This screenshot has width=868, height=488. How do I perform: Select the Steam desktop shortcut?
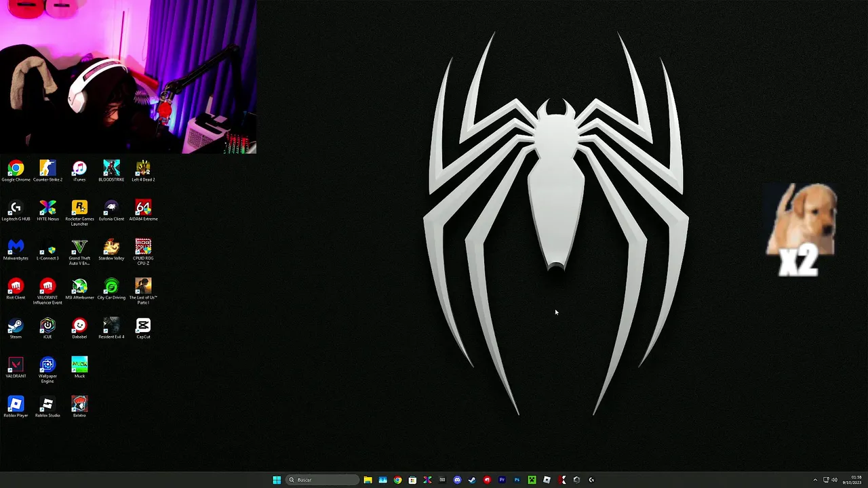[x=16, y=328]
